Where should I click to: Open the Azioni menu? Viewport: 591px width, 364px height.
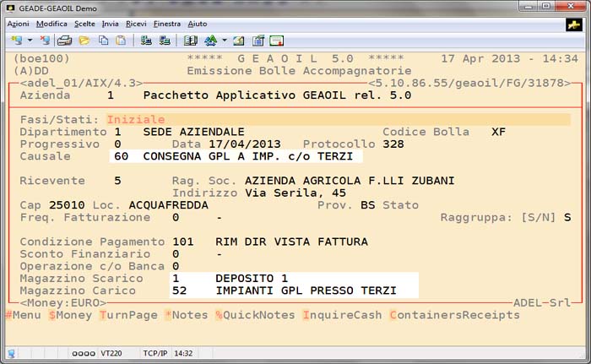click(18, 24)
